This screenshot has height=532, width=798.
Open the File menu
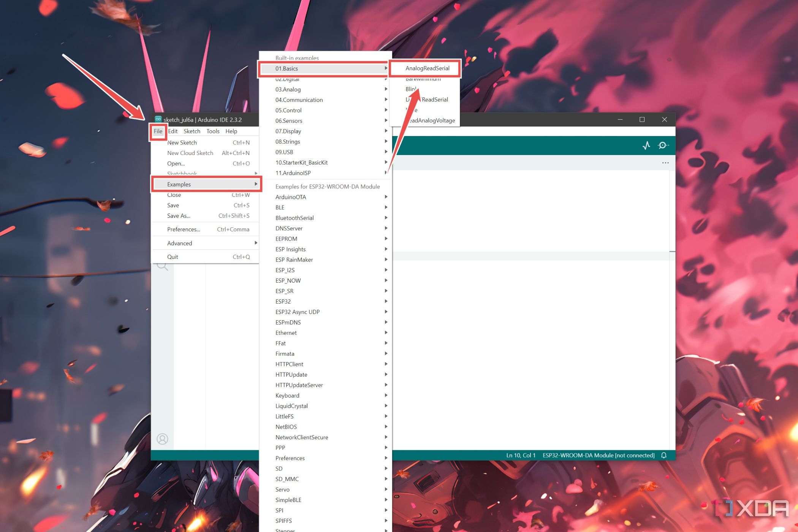pyautogui.click(x=158, y=131)
